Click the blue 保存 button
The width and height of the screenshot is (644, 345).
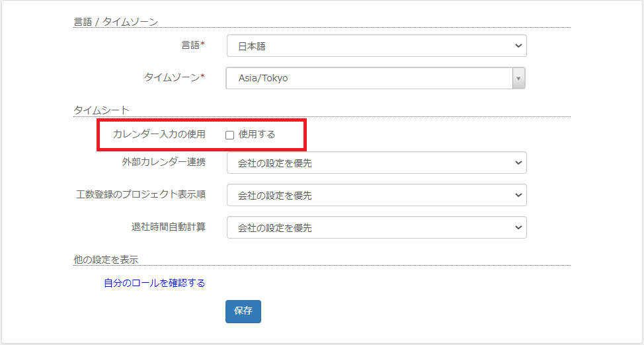pos(243,311)
